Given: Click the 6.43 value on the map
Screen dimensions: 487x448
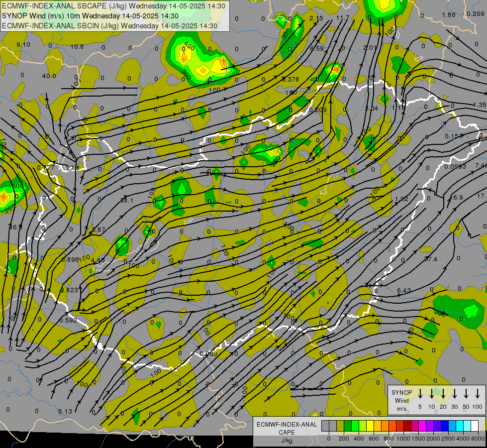Looking at the screenshot, I should 404,290.
